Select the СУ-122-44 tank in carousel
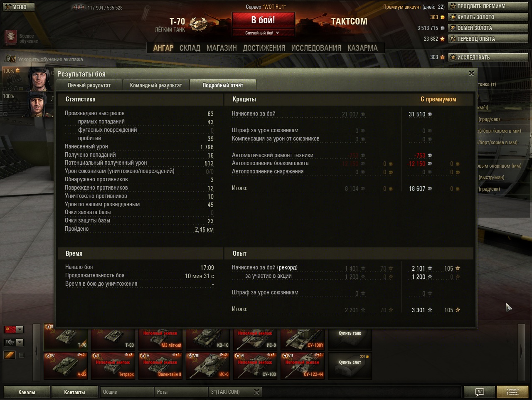 tap(303, 366)
